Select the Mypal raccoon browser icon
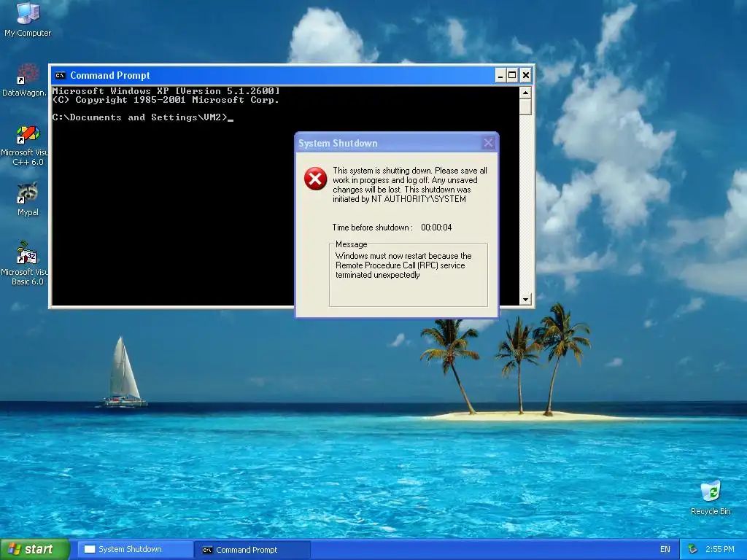The image size is (747, 560). point(28,200)
